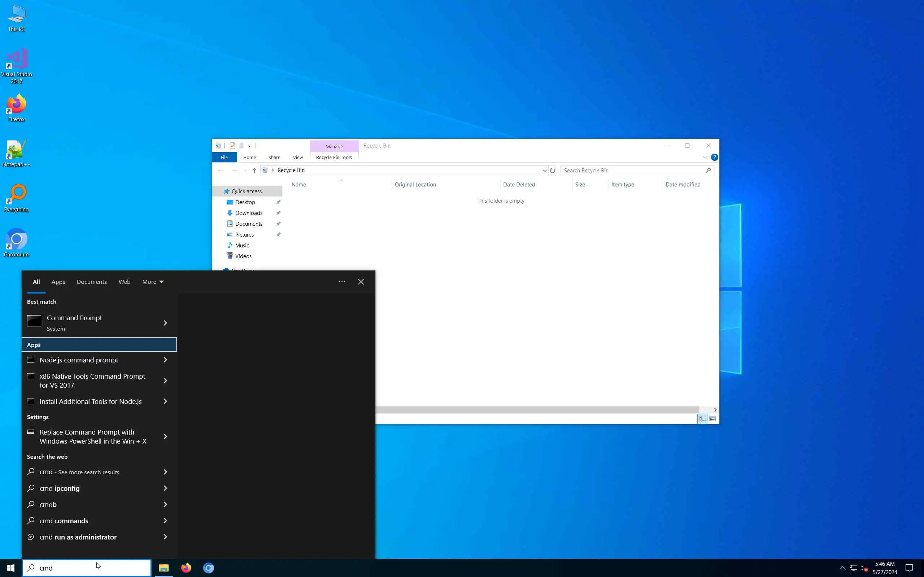Open the Notepad++ desktop shortcut
This screenshot has height=577, width=924.
pyautogui.click(x=16, y=153)
